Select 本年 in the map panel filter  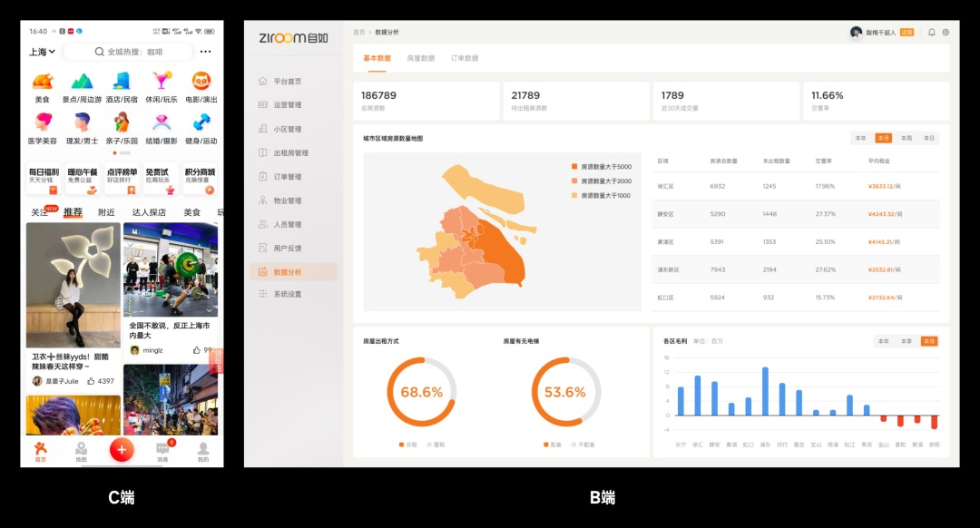860,138
